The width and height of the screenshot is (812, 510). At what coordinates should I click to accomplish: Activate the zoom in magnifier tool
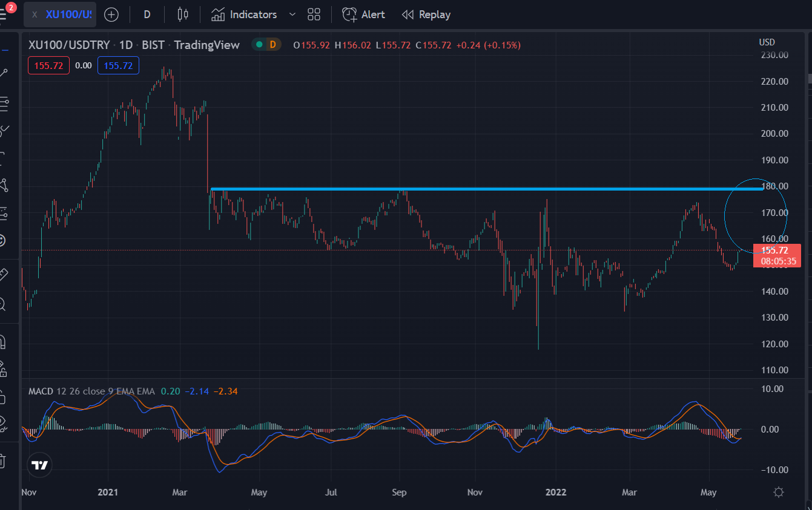[3, 304]
